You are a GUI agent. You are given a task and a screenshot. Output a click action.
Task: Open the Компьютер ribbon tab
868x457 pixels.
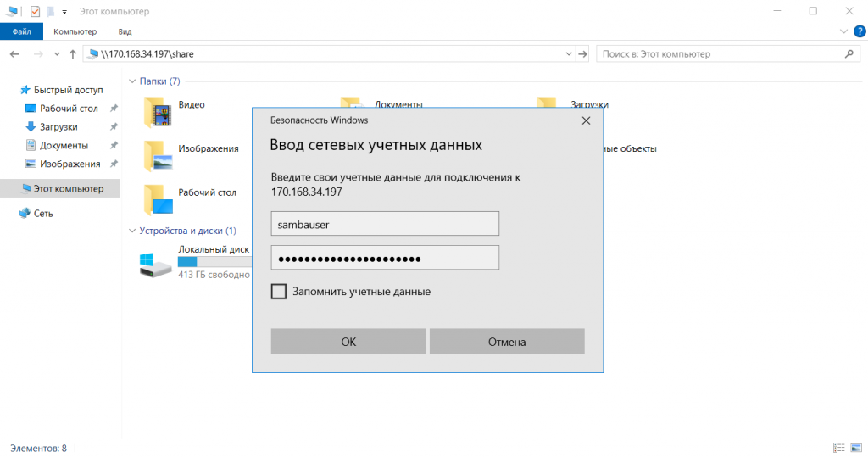coord(75,31)
